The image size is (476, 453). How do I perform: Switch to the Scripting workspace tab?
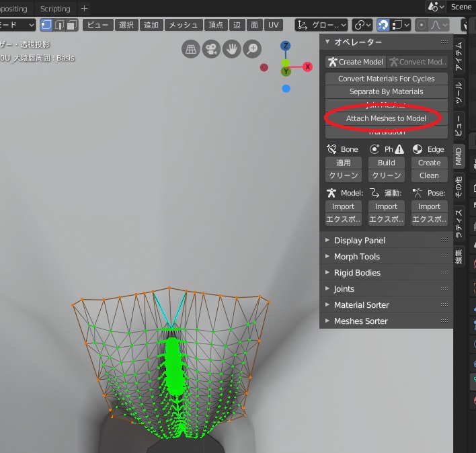(x=55, y=8)
